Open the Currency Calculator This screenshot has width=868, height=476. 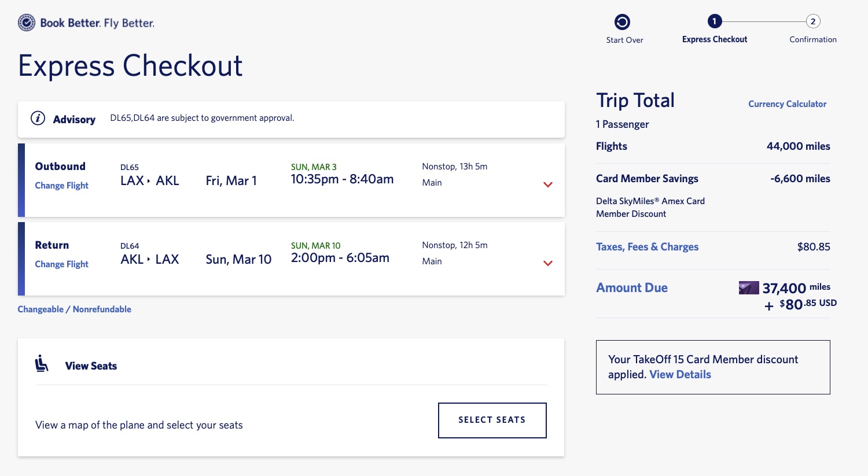click(787, 104)
